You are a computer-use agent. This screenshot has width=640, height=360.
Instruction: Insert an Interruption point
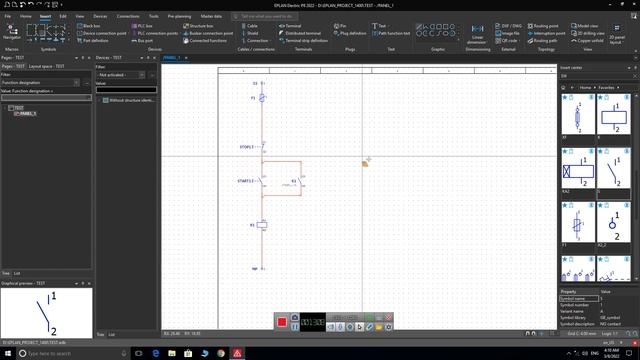pos(547,33)
